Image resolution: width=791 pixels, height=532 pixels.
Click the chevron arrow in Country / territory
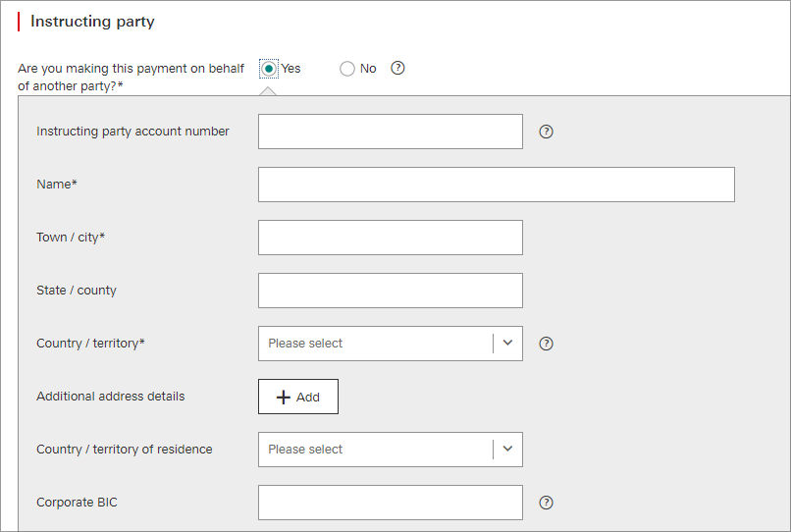click(507, 344)
